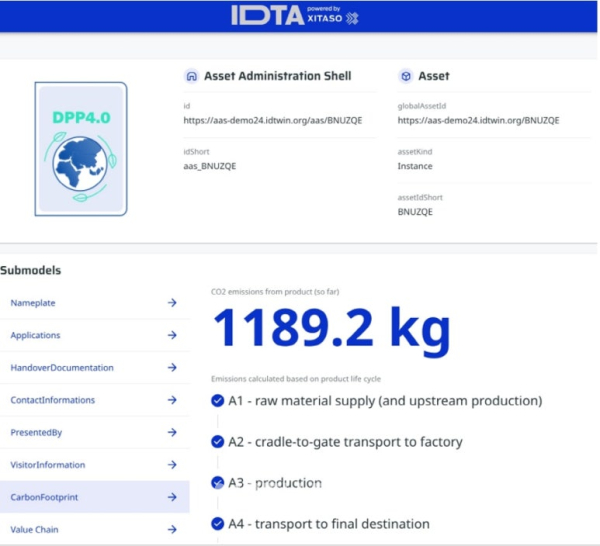Image resolution: width=600 pixels, height=546 pixels.
Task: Click the Asset cube icon
Action: pyautogui.click(x=405, y=76)
